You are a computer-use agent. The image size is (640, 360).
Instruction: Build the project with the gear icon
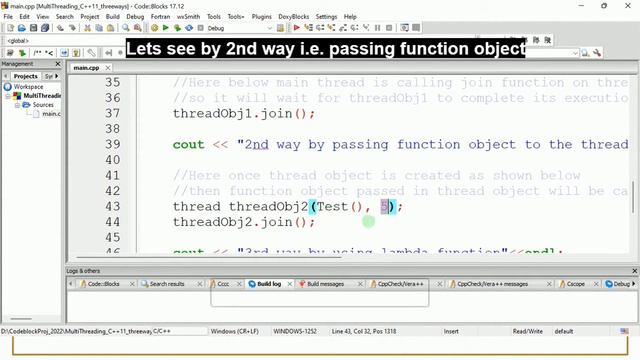(154, 28)
